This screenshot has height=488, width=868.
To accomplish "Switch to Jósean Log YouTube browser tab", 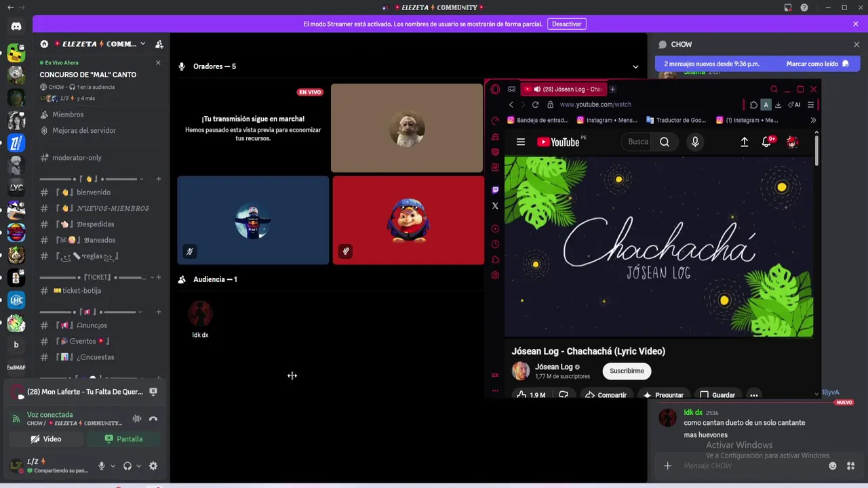I will click(564, 89).
